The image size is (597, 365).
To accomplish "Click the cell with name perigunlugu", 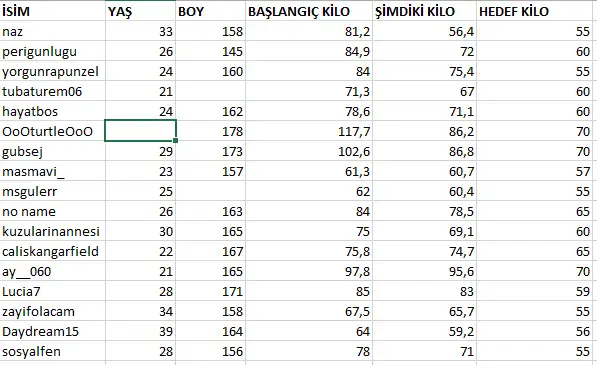I will tap(53, 51).
